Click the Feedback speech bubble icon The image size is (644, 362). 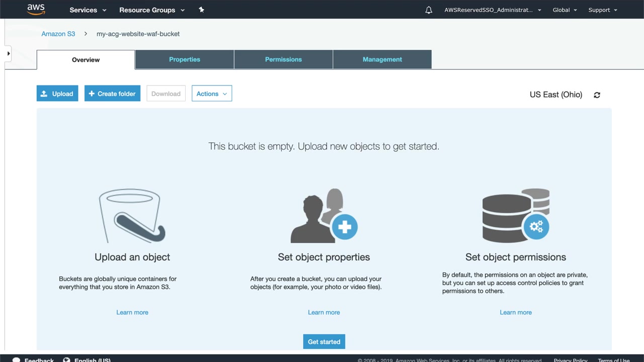[x=16, y=360]
